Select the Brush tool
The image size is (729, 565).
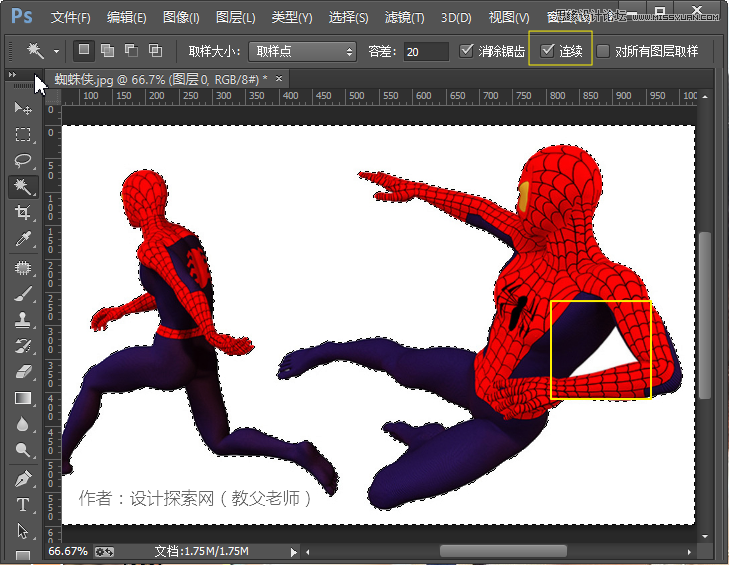pos(23,293)
